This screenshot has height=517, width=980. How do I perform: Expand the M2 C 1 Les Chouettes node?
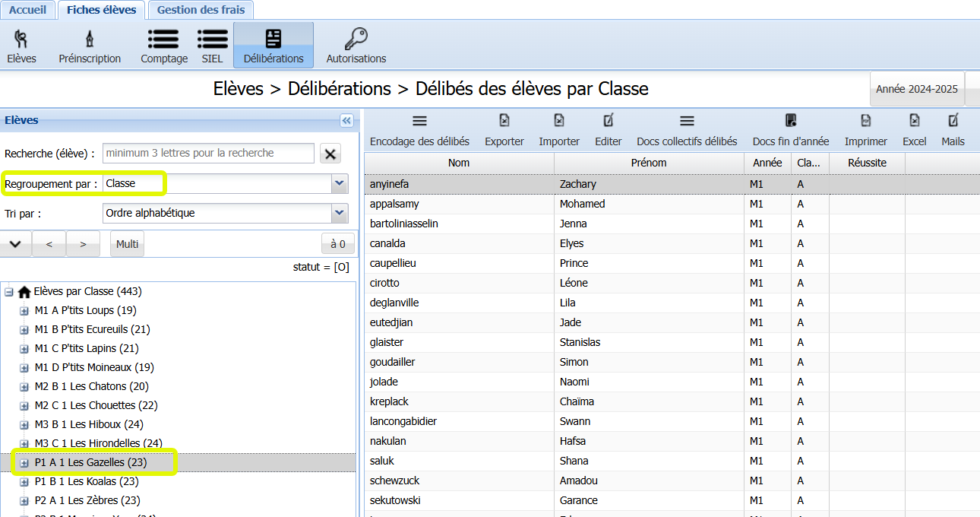click(x=24, y=406)
